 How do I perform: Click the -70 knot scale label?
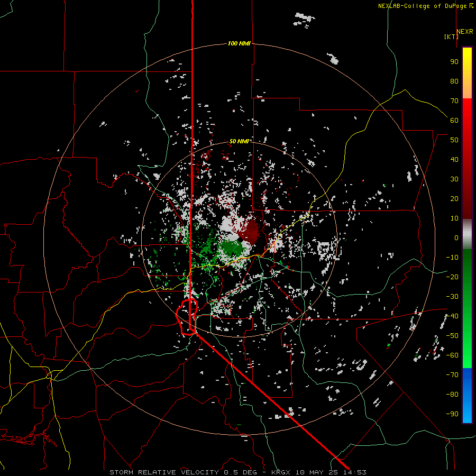[452, 375]
